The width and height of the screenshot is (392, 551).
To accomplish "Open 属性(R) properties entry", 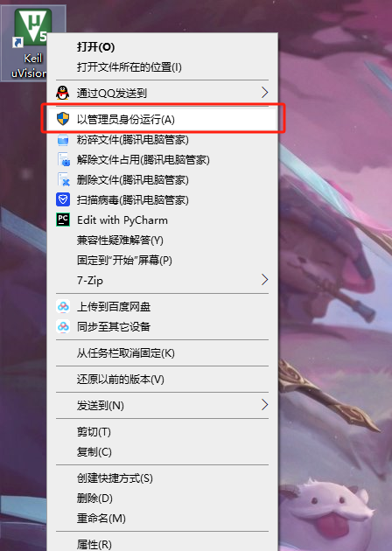I will pyautogui.click(x=94, y=544).
